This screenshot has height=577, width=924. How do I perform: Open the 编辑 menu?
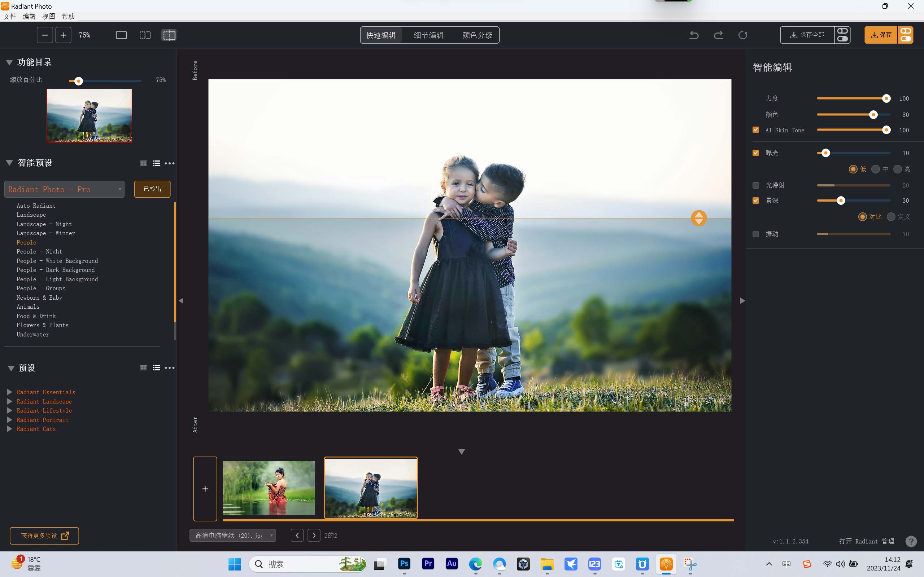tap(29, 17)
